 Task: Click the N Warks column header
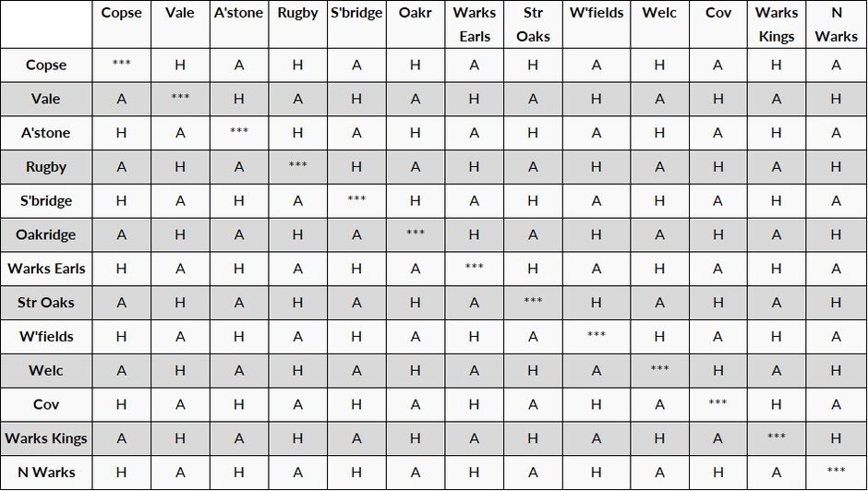point(836,24)
